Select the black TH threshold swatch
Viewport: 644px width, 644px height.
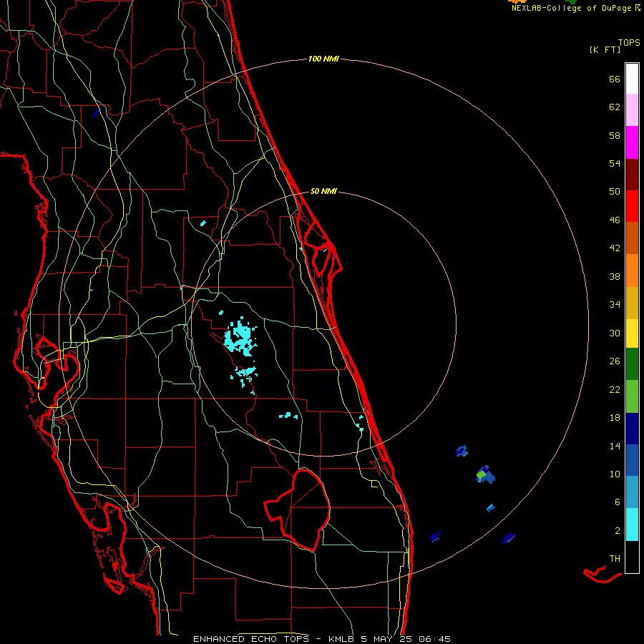click(x=632, y=557)
